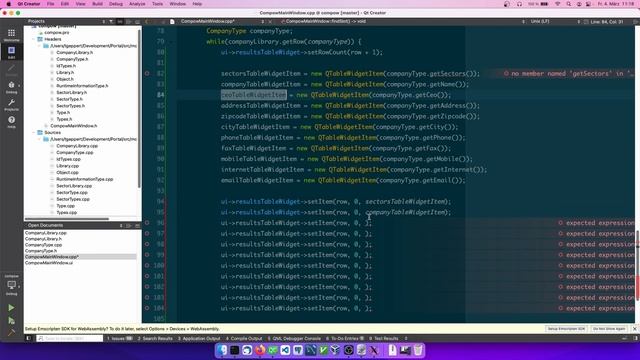Viewport: 640px width, 360px height.
Task: Click the error marker on line 82
Action: (x=147, y=74)
